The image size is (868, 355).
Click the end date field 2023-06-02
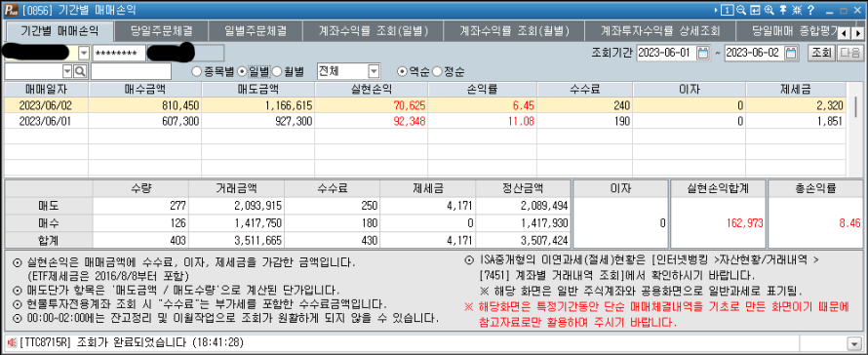755,54
